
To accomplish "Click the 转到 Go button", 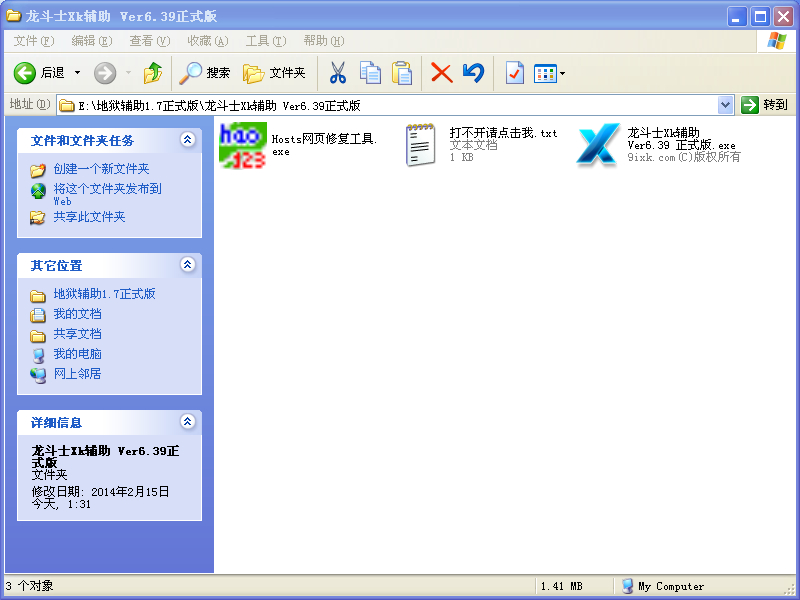I will [765, 105].
